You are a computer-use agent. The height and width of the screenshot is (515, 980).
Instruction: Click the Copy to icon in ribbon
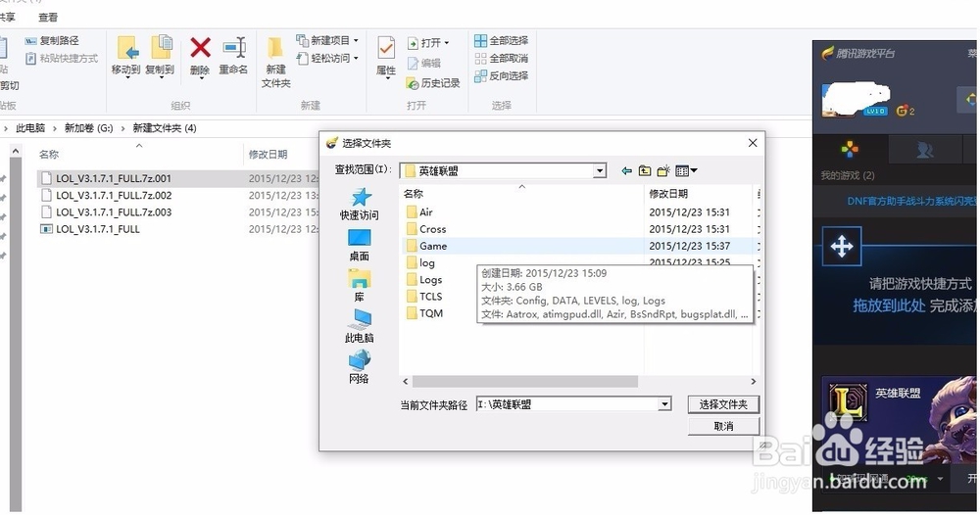(x=160, y=56)
